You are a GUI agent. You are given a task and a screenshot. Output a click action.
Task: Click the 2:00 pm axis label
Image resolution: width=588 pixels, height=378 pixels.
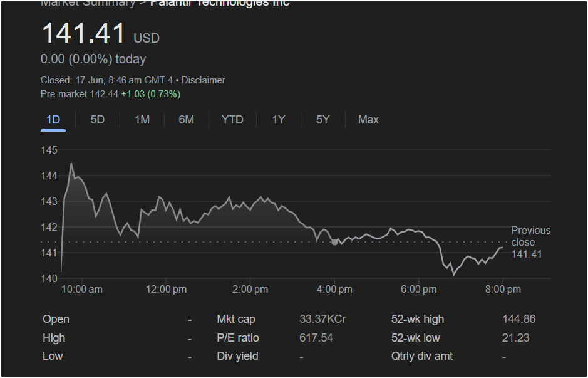(x=250, y=290)
